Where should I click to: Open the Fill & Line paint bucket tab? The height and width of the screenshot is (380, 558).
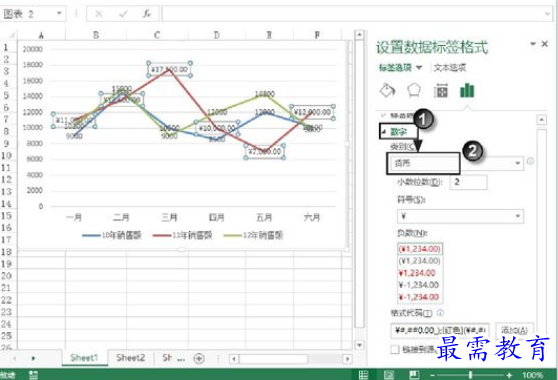387,90
